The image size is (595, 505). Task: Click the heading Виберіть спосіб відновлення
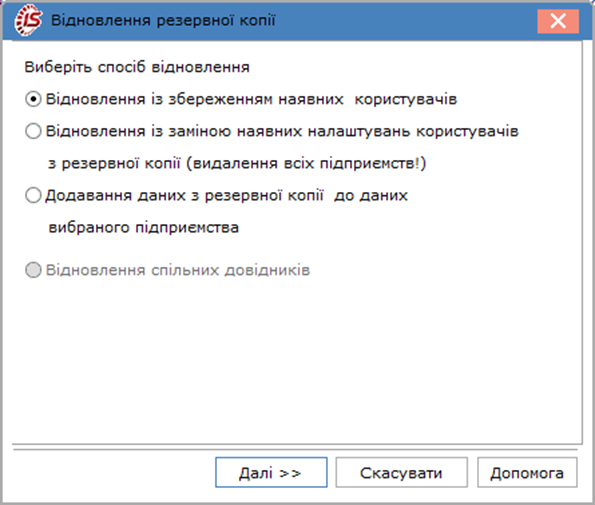pyautogui.click(x=137, y=67)
